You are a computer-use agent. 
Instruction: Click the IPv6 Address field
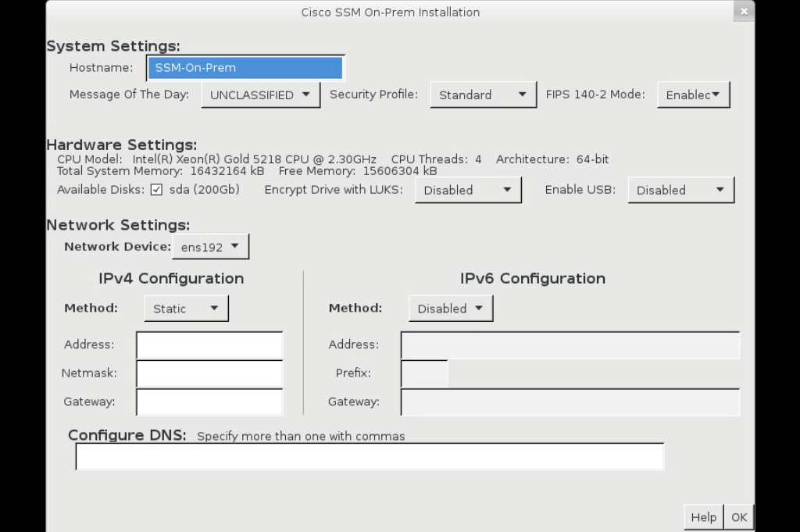(x=570, y=345)
